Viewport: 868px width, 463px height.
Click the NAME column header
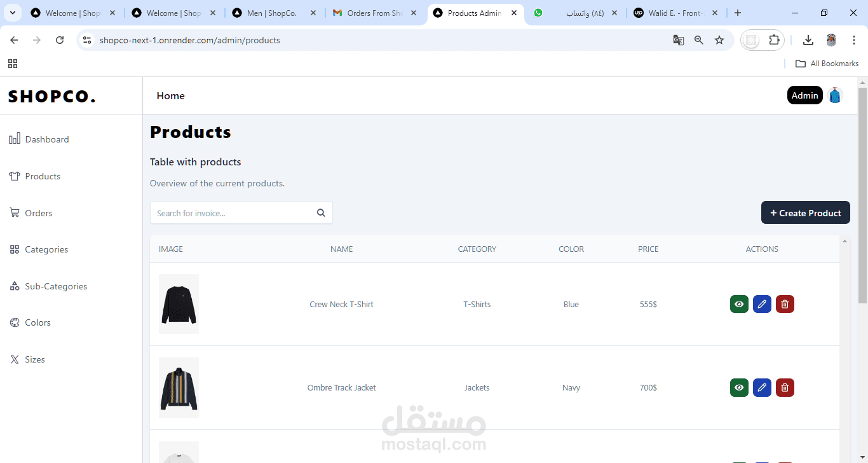click(x=341, y=249)
